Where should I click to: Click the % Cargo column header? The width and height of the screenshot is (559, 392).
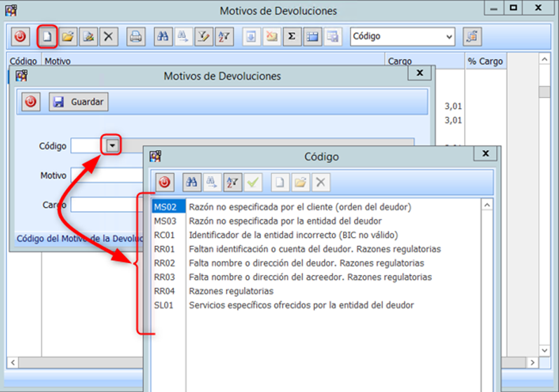(485, 61)
